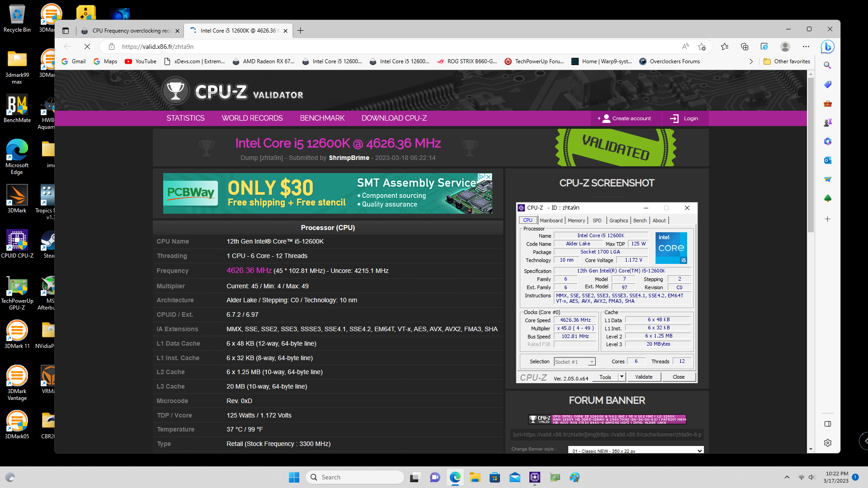The image size is (868, 488).
Task: Open the YouTube bookmark
Action: (141, 61)
